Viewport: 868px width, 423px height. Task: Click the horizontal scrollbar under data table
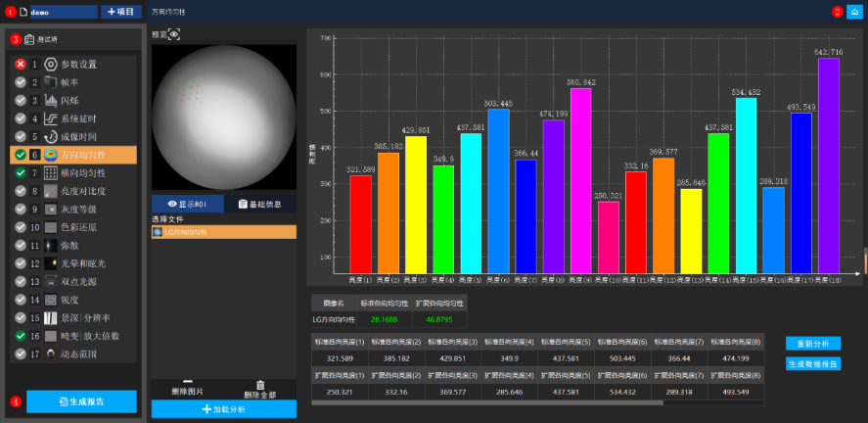[489, 402]
